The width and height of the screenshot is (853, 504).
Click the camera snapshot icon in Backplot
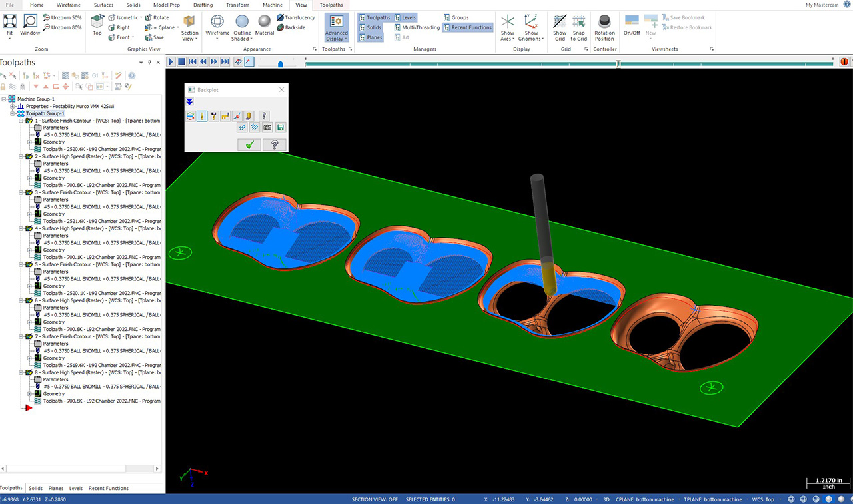[x=267, y=127]
